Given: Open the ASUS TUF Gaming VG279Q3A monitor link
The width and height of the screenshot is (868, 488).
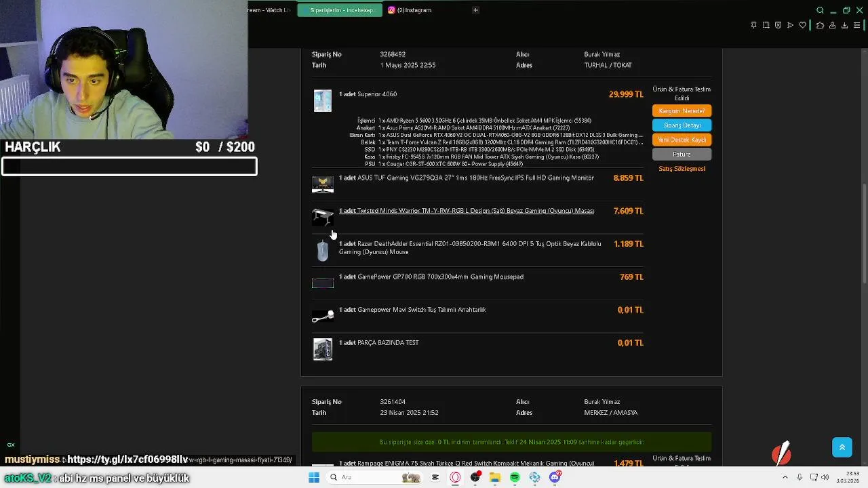Looking at the screenshot, I should pos(467,178).
